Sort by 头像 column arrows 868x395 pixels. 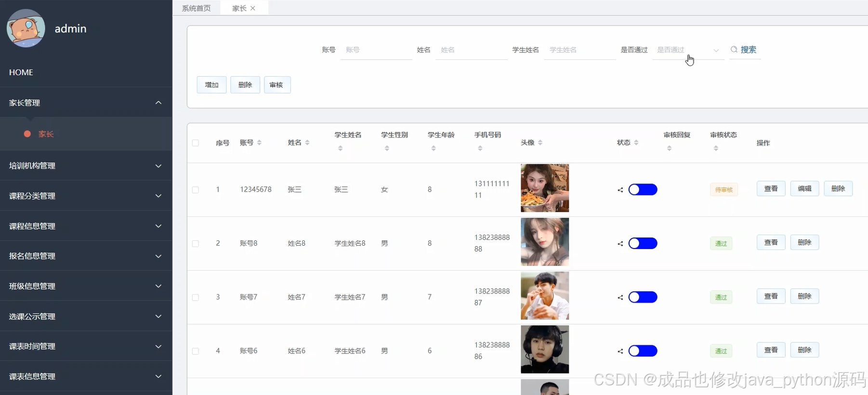[540, 143]
